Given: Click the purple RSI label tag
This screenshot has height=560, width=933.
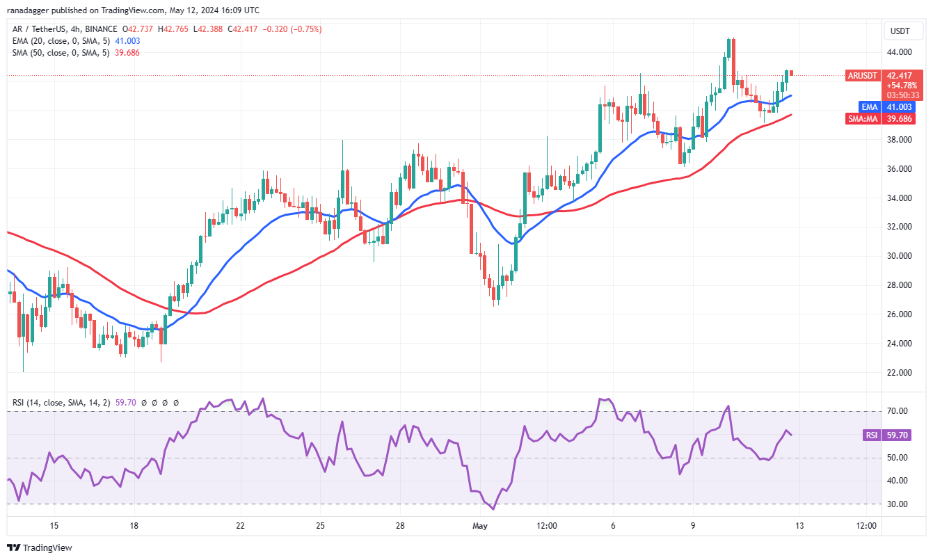Looking at the screenshot, I should click(x=870, y=435).
